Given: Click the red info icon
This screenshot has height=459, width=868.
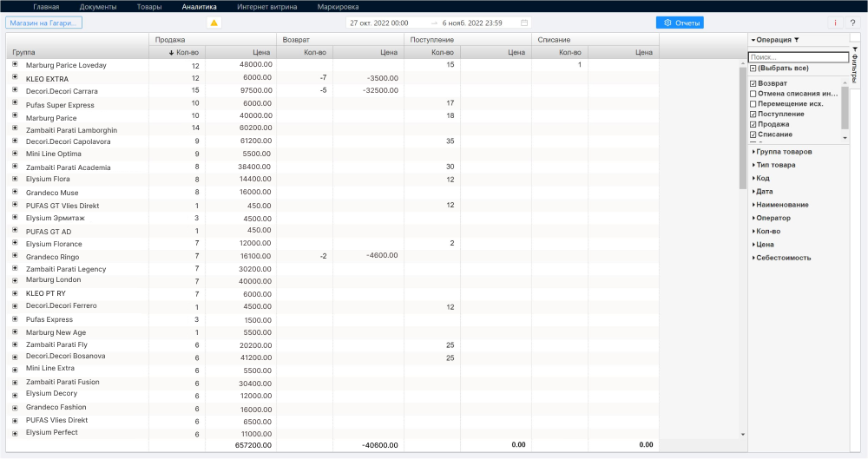Looking at the screenshot, I should (x=835, y=23).
